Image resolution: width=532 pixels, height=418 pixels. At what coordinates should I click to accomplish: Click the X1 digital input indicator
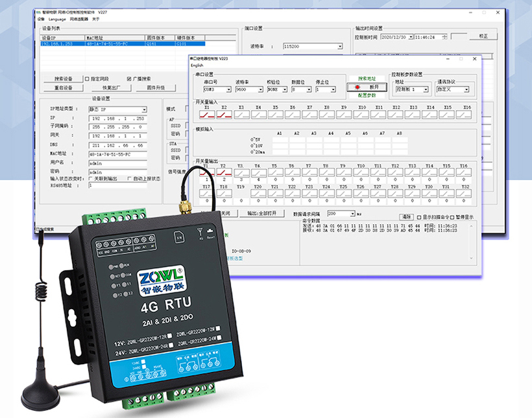(207, 115)
